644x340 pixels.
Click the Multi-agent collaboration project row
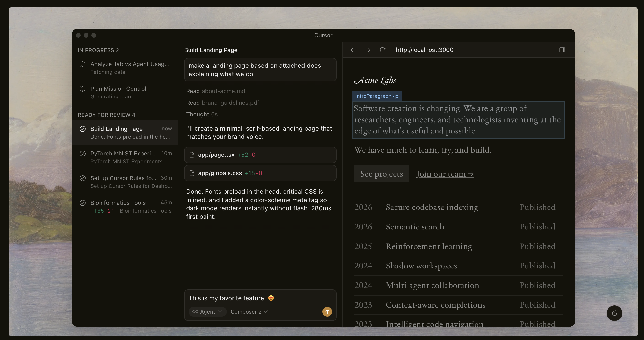(459, 285)
